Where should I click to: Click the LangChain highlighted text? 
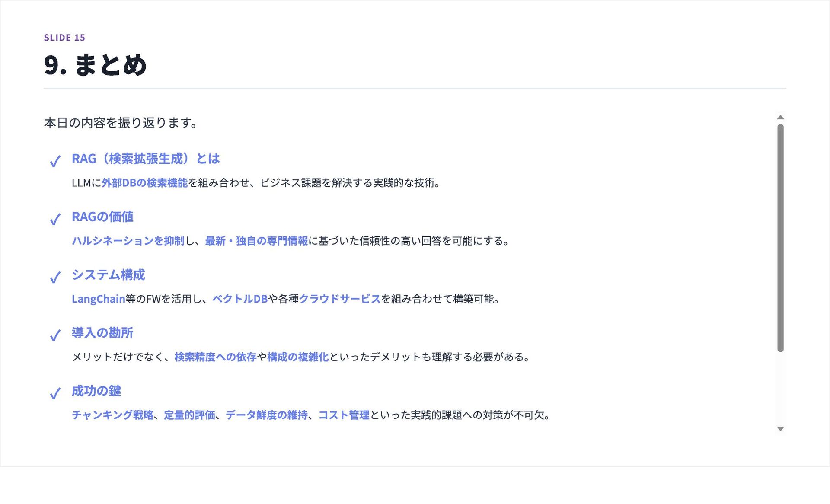(x=98, y=299)
